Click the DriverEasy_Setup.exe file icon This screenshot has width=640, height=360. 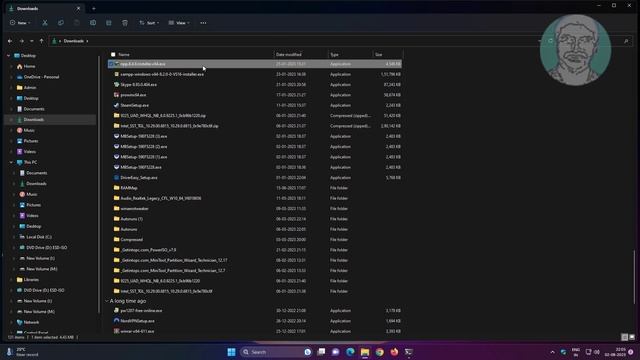(x=116, y=178)
